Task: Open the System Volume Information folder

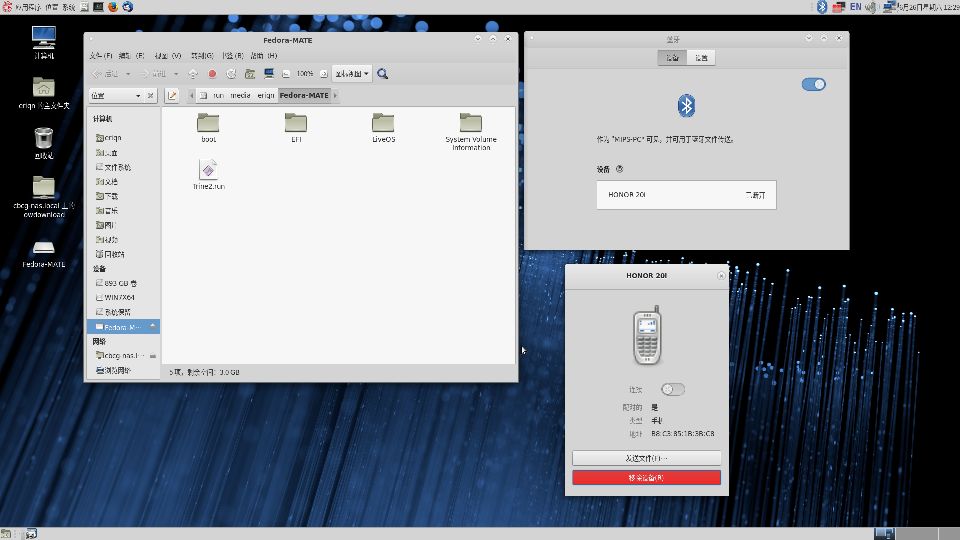Action: pyautogui.click(x=471, y=131)
